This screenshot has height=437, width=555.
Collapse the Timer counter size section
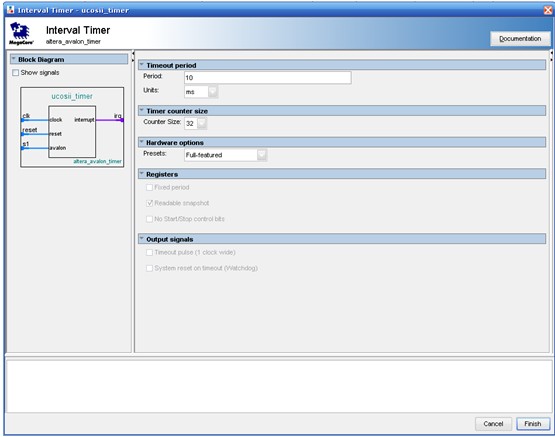pos(142,111)
